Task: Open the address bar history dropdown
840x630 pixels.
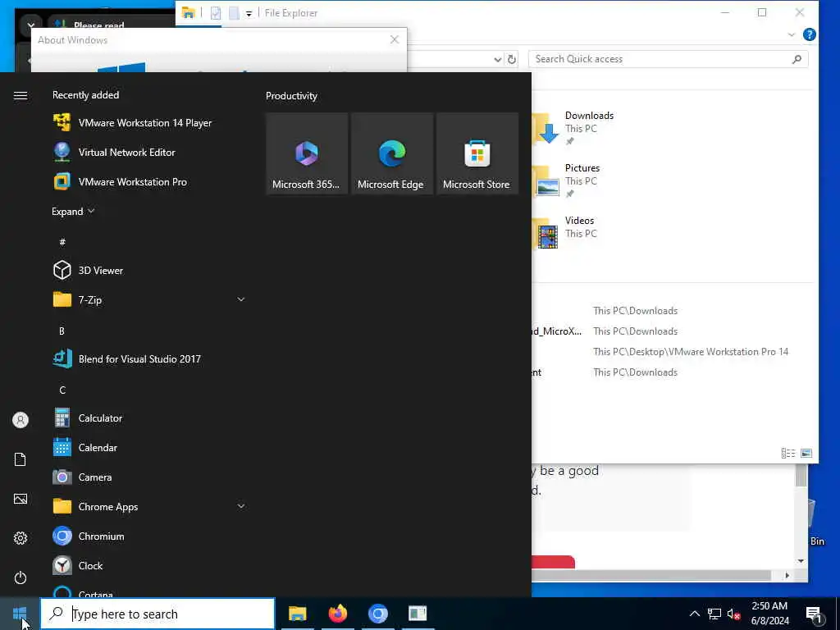Action: (x=498, y=59)
